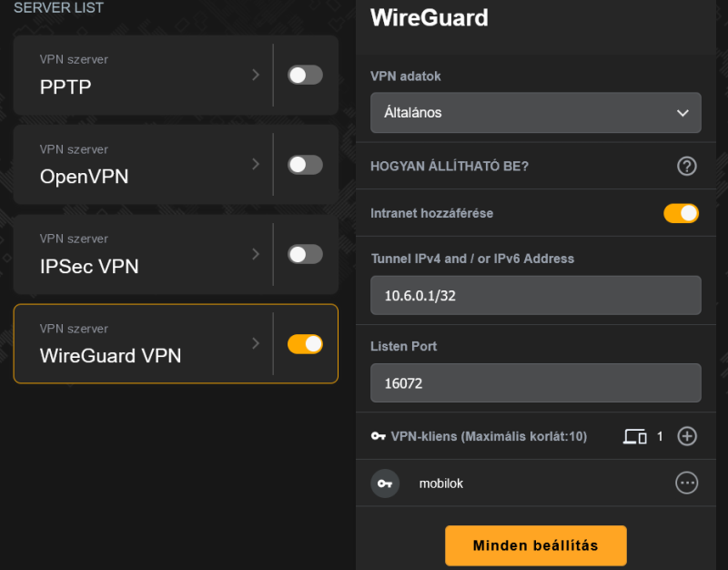
Task: Click the help question mark icon
Action: point(687,166)
